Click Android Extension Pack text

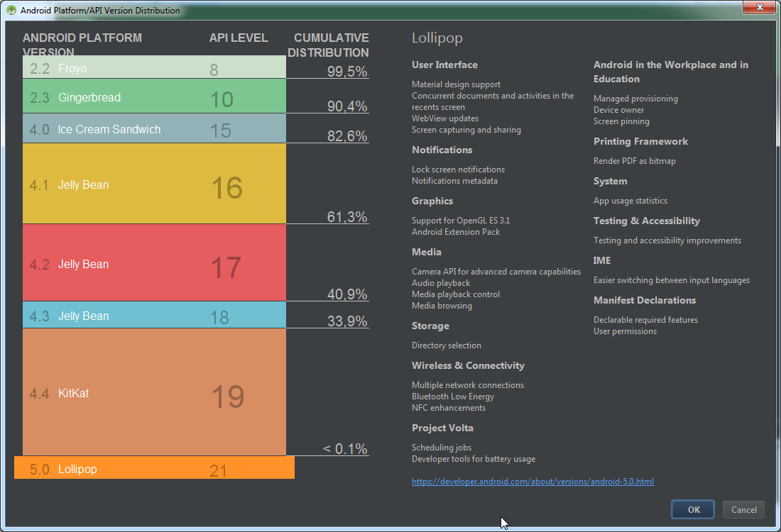coord(456,232)
